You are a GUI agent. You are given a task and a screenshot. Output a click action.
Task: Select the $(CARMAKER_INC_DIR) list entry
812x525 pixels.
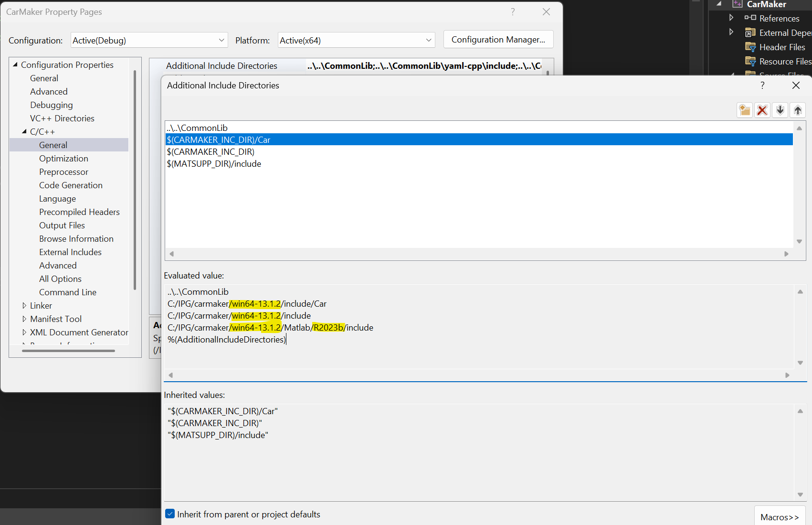(x=479, y=151)
